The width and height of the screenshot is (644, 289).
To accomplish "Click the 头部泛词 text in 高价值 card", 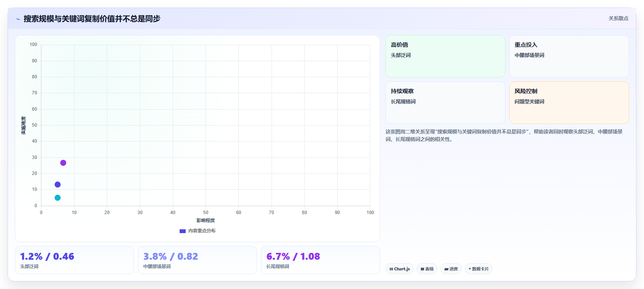I will pyautogui.click(x=401, y=55).
